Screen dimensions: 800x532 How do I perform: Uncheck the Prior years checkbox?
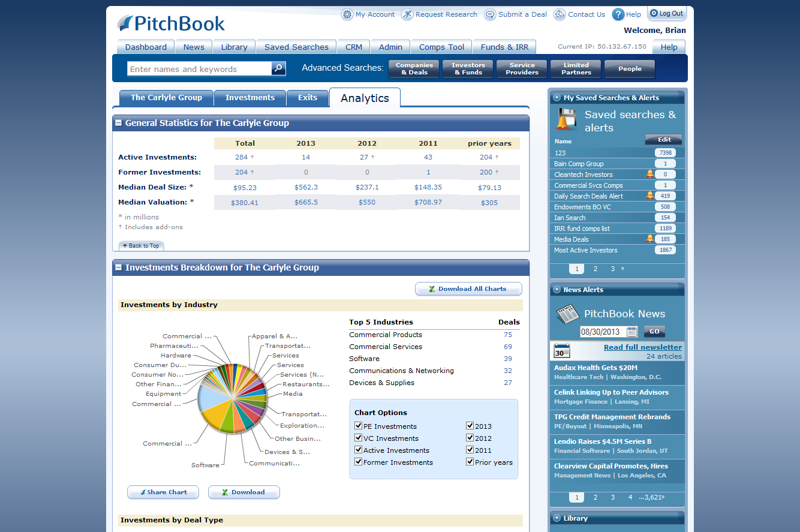tap(470, 462)
